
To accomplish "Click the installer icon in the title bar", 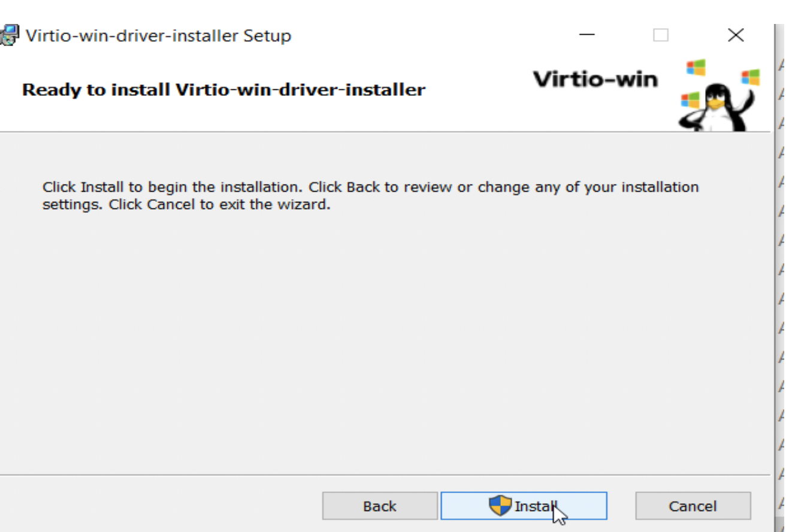I will [10, 35].
